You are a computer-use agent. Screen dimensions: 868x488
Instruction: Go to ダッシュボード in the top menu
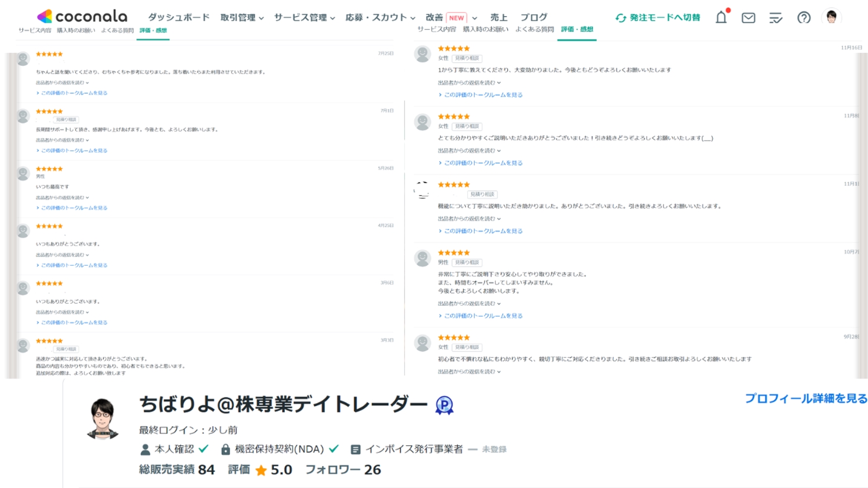(x=179, y=17)
